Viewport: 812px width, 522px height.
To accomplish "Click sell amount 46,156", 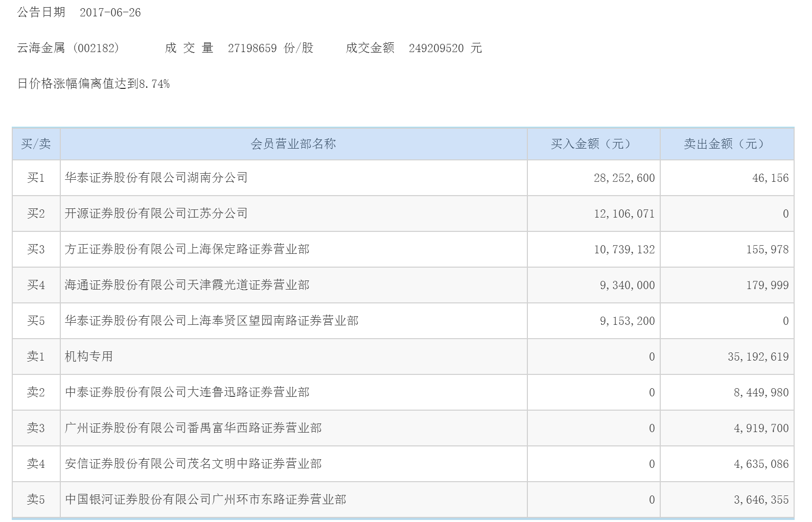I will coord(770,178).
